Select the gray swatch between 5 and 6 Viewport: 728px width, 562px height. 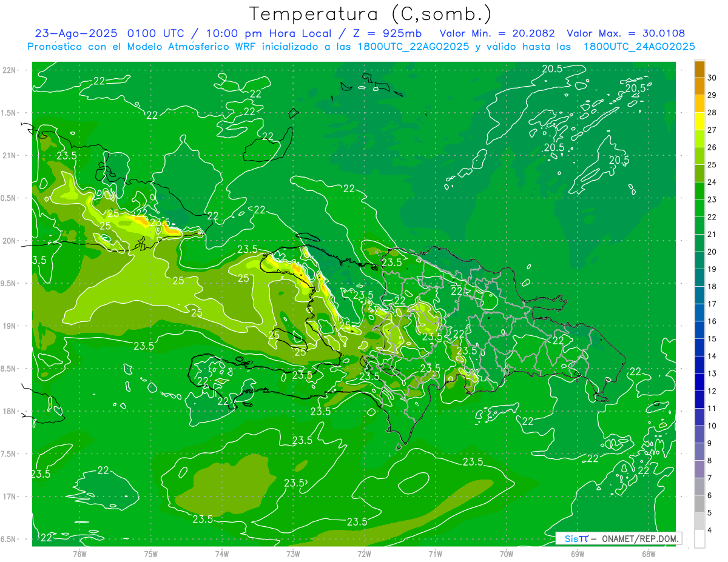(699, 504)
